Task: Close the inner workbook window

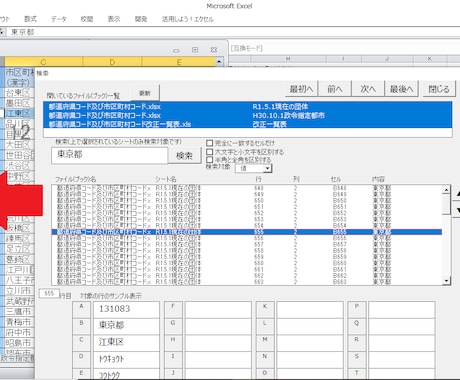Action: tap(214, 50)
